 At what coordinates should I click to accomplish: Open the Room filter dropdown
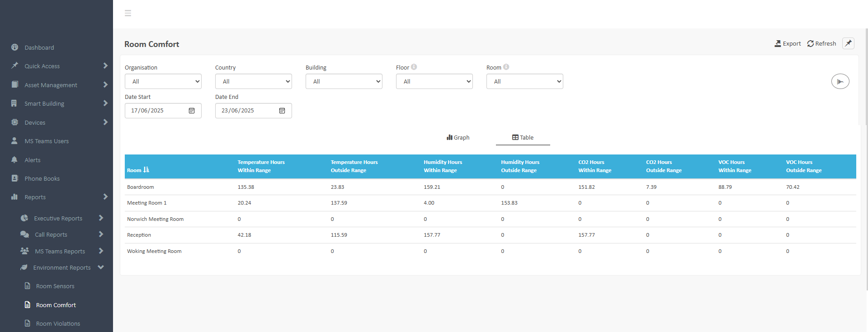click(x=525, y=81)
